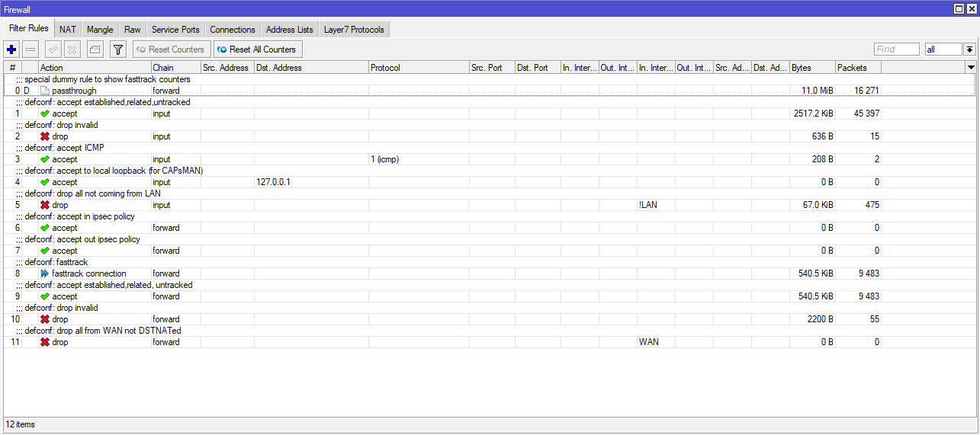The image size is (980, 435).
Task: Switch to Address Lists tab
Action: click(x=290, y=30)
